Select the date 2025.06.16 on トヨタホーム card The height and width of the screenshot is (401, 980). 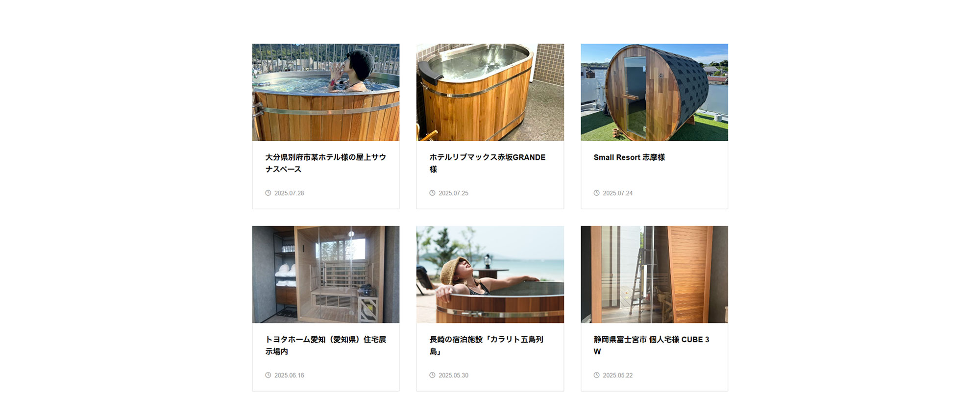(x=289, y=375)
